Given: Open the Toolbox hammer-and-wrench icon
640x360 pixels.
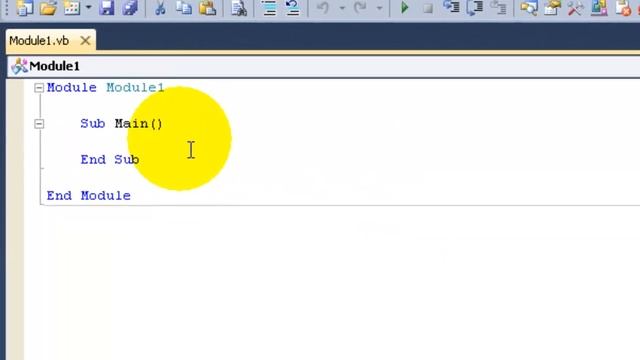Looking at the screenshot, I should (576, 7).
